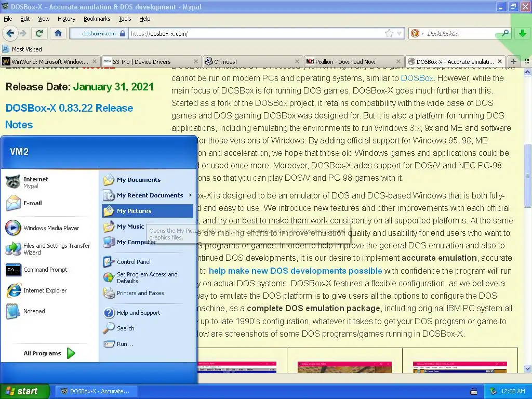Open the search engine dropdown arrow
The height and width of the screenshot is (399, 532).
[x=422, y=34]
